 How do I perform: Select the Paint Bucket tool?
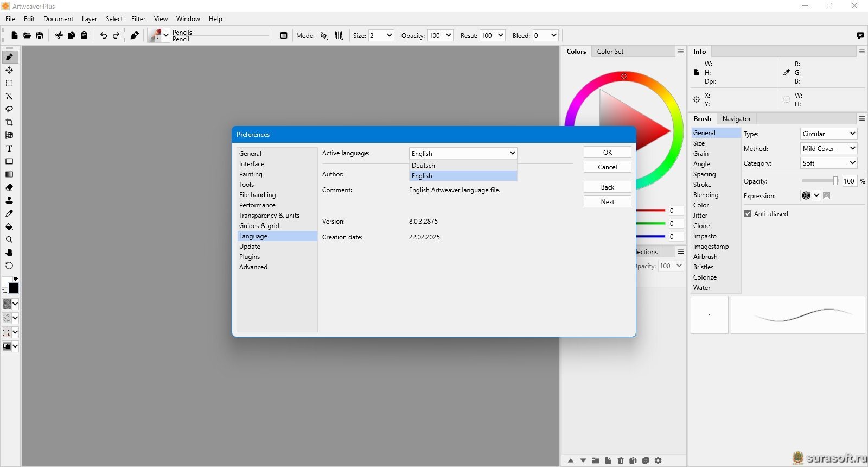coord(9,226)
